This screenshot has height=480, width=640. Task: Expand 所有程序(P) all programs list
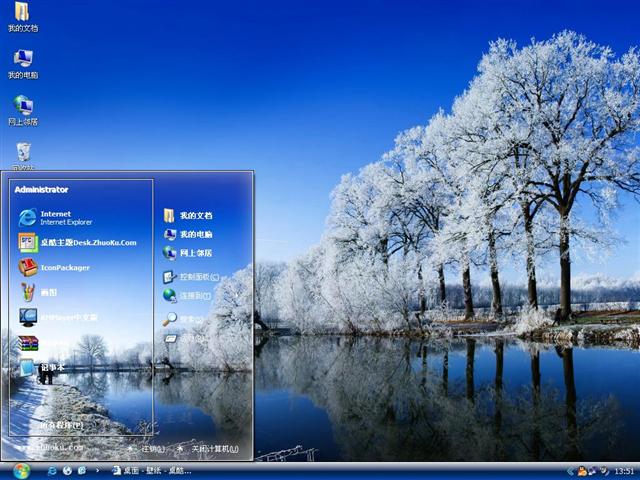pos(62,425)
